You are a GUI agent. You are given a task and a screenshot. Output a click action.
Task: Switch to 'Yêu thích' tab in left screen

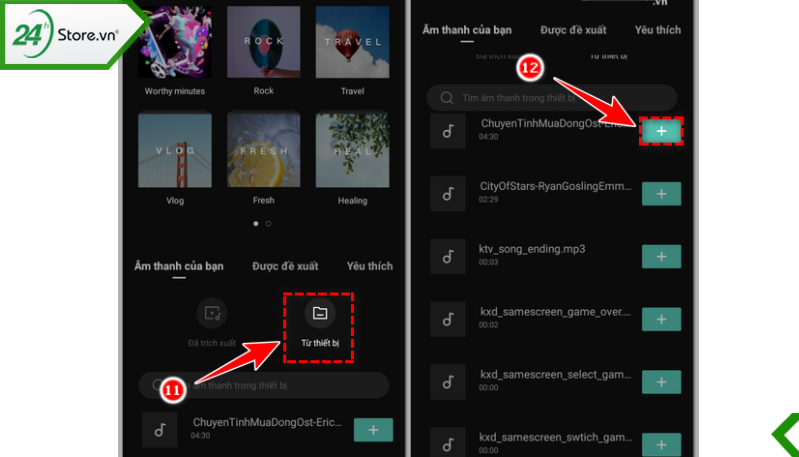pyautogui.click(x=369, y=266)
